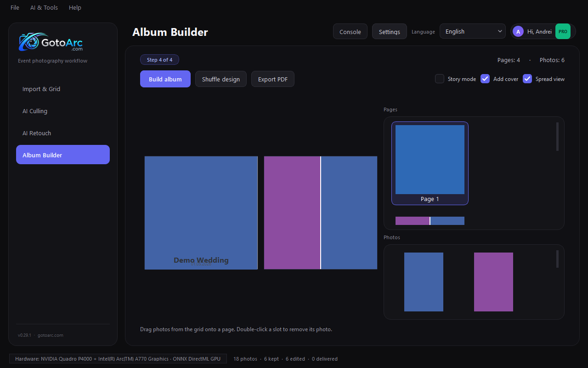Click the blue right slot in the spread
Image resolution: width=588 pixels, height=368 pixels.
[x=349, y=213]
